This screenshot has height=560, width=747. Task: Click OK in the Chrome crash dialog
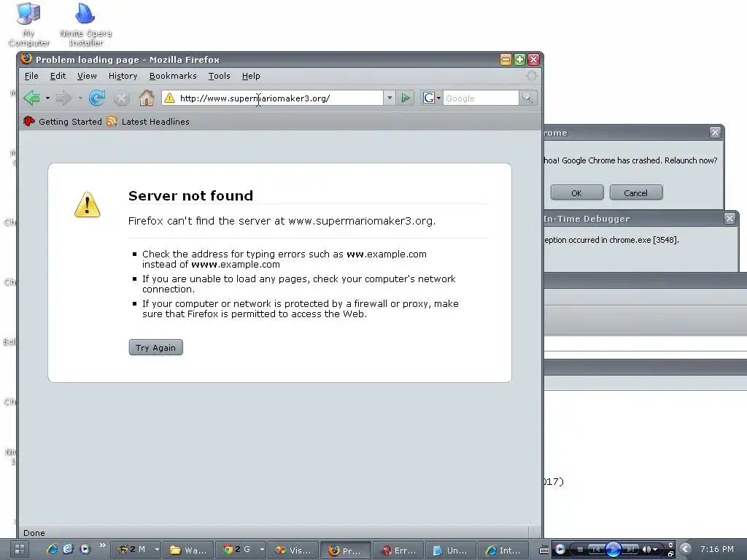tap(577, 192)
